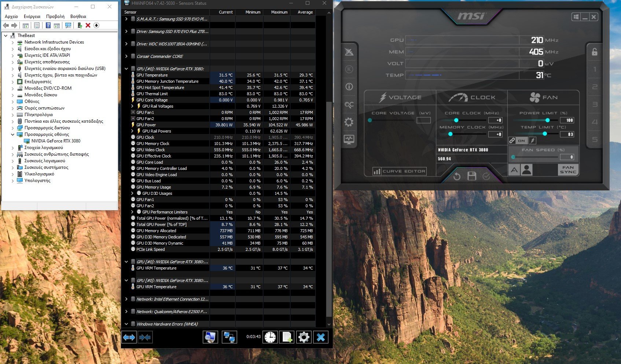Toggle power/temp limit link chain icon
The width and height of the screenshot is (621, 364).
click(x=512, y=141)
